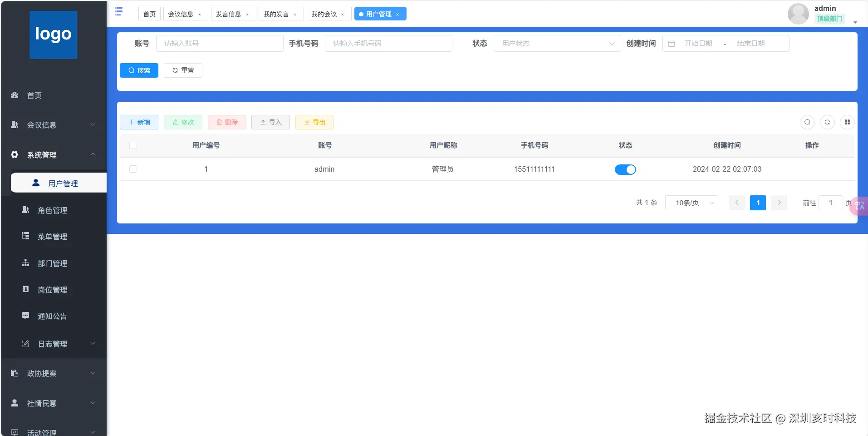Close the 我的会议 tab
The height and width of the screenshot is (436, 868).
point(343,15)
